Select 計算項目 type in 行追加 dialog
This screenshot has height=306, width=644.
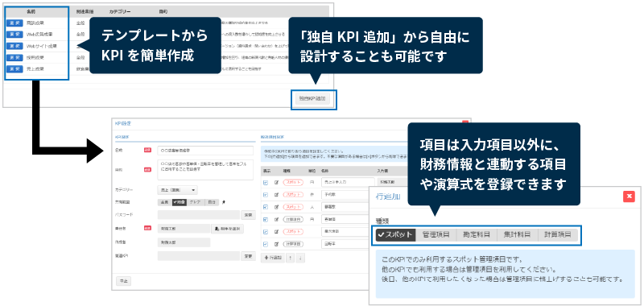[558, 235]
